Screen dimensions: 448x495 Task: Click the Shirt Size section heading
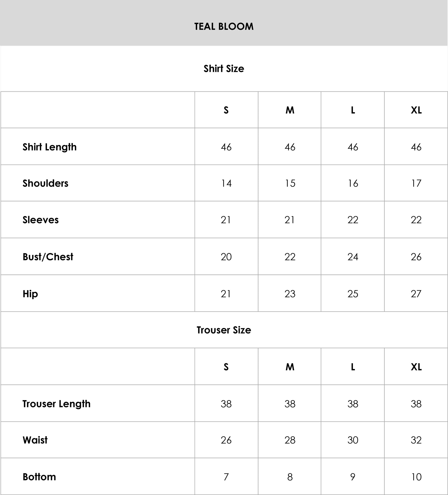pos(224,69)
